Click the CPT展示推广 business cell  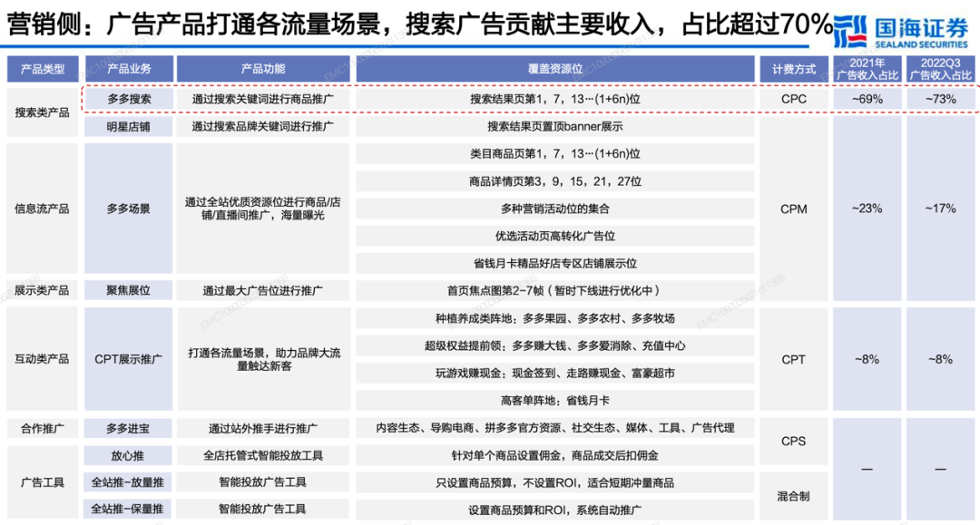(129, 359)
